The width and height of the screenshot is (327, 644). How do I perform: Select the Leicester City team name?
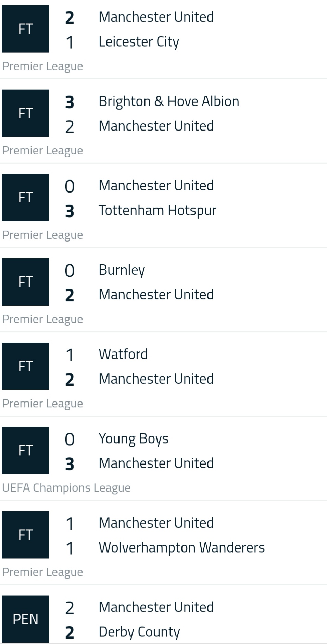[x=139, y=42]
